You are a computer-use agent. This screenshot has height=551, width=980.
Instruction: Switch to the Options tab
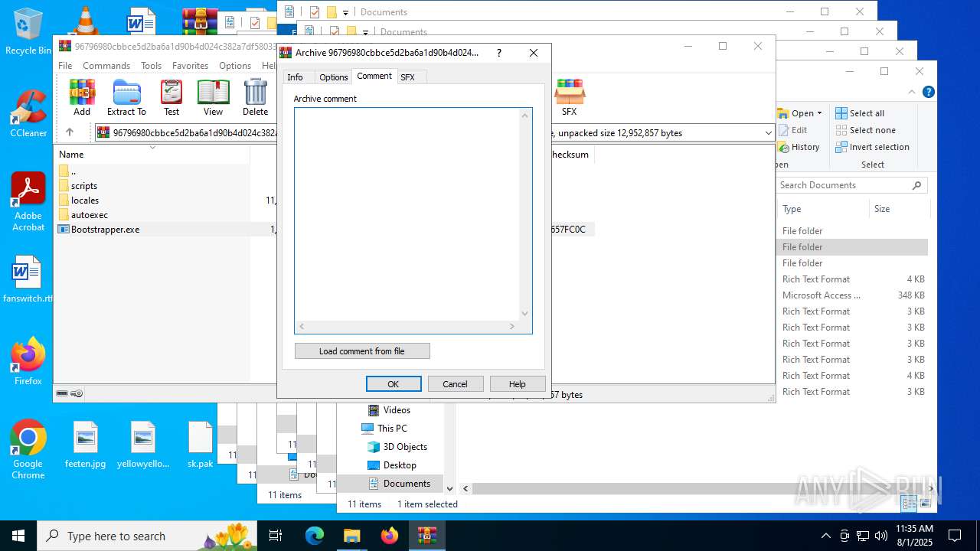pos(334,77)
